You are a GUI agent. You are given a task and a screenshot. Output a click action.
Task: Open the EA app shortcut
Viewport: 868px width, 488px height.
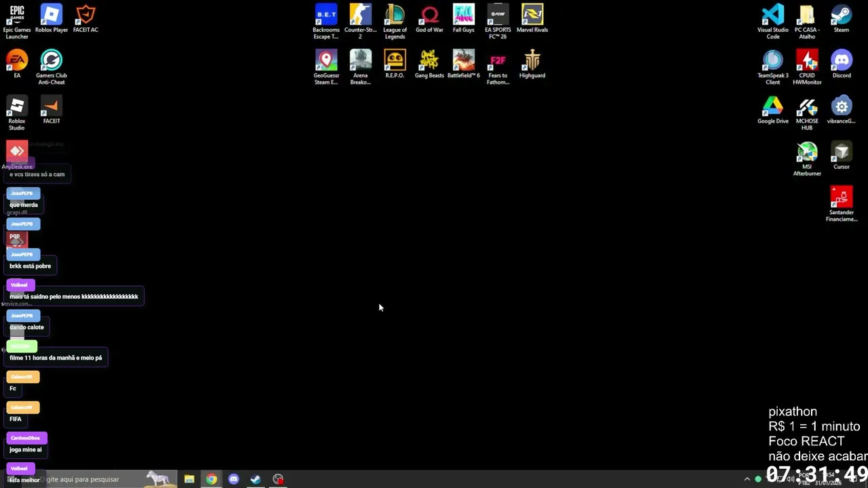point(17,64)
